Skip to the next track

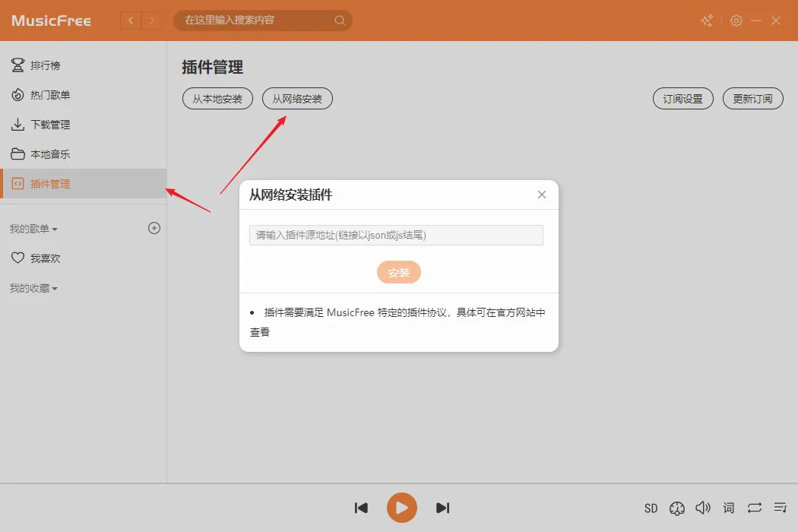click(443, 508)
